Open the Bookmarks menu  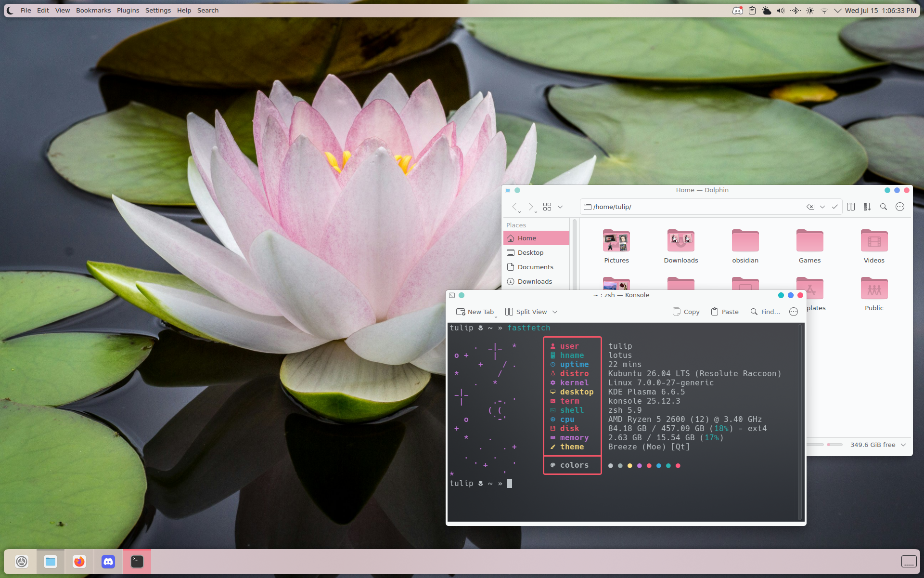93,10
